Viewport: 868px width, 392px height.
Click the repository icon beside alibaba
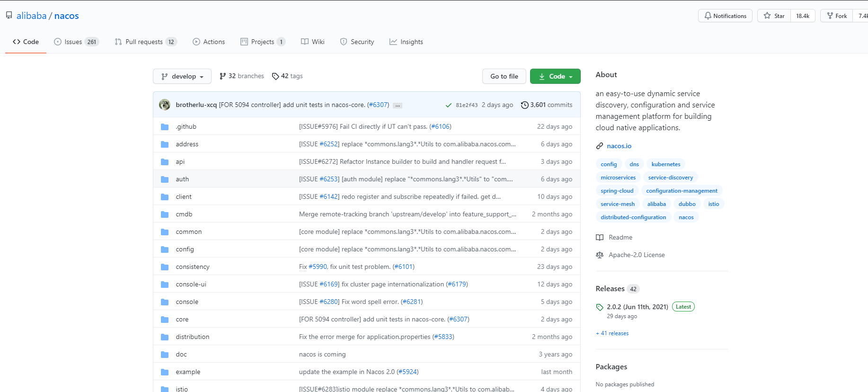(x=9, y=15)
